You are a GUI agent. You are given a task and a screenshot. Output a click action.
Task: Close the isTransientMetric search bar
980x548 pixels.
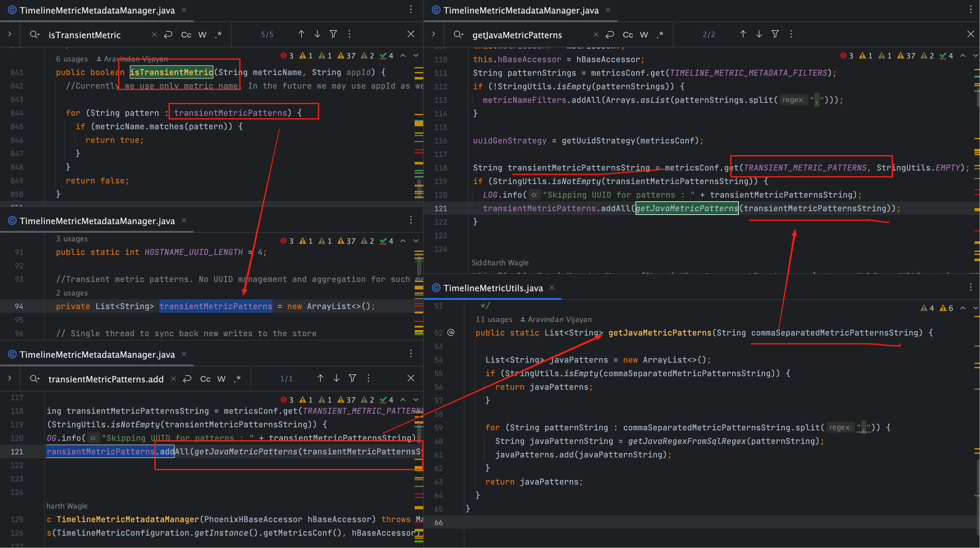click(x=411, y=34)
